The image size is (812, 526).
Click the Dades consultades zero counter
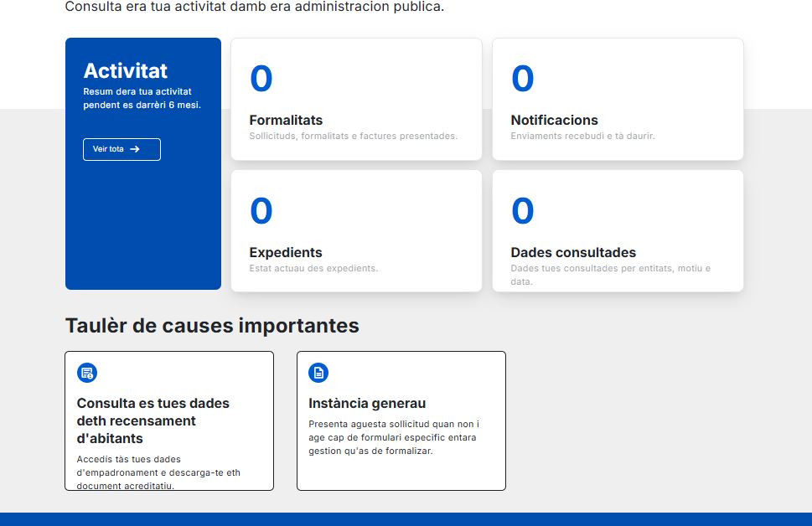tap(522, 211)
